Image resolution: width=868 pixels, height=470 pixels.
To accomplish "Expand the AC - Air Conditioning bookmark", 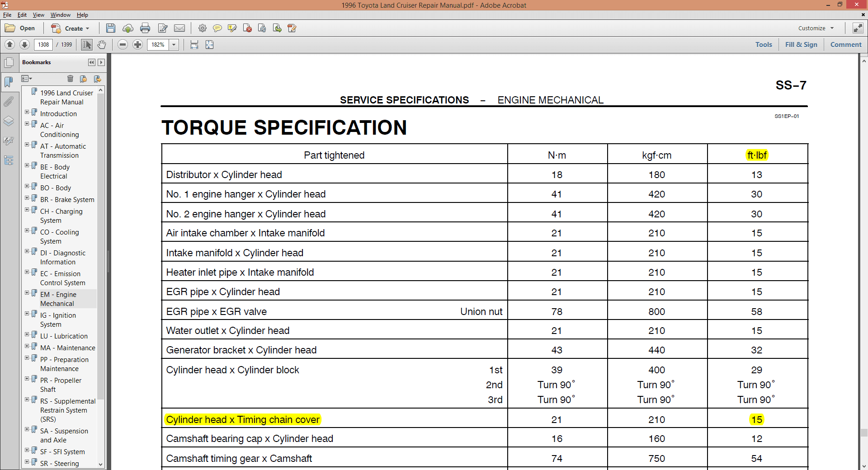I will pyautogui.click(x=27, y=123).
